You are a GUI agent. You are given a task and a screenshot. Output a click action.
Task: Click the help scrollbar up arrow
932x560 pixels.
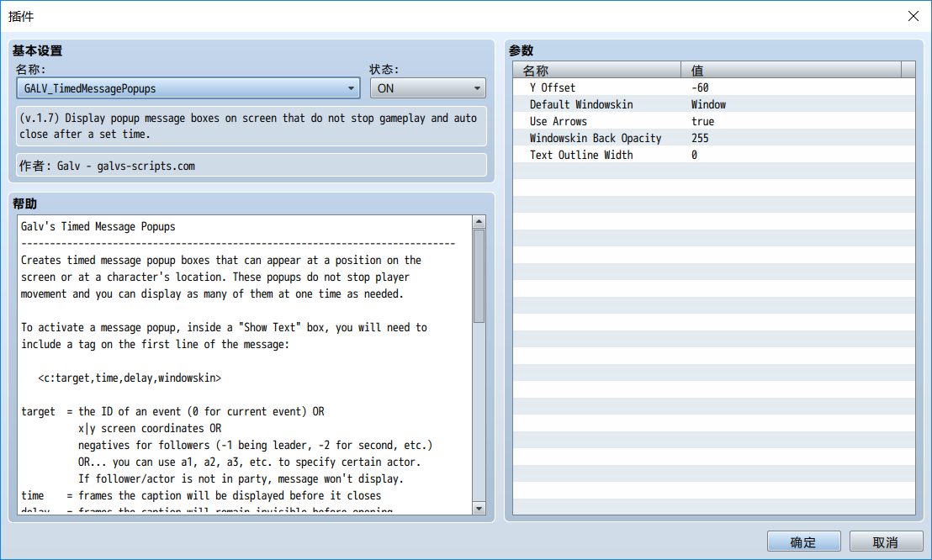pos(479,222)
